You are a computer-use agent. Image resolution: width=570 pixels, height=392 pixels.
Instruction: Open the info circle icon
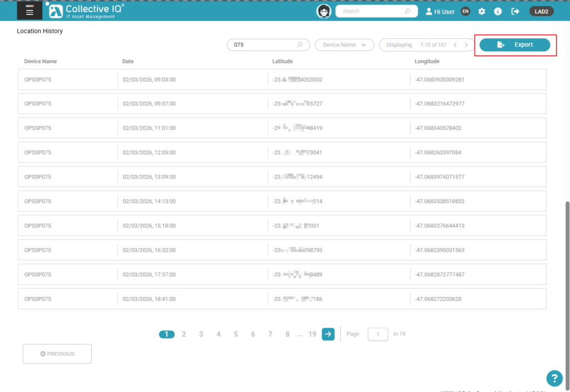(x=498, y=11)
